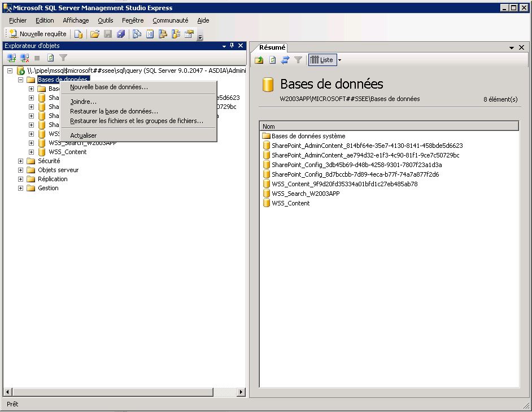Choose Actualiser in the context menu
This screenshot has width=532, height=412.
click(x=138, y=135)
